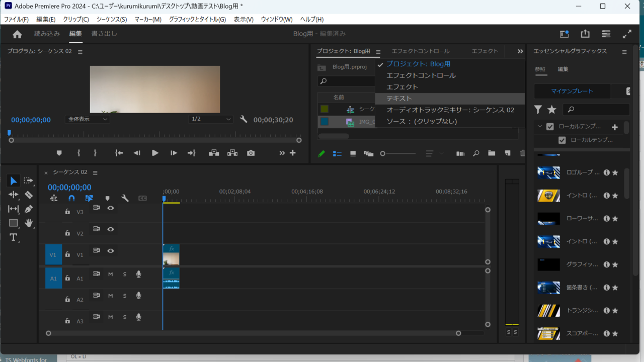Select the Razor tool
This screenshot has height=362, width=644.
(28, 195)
